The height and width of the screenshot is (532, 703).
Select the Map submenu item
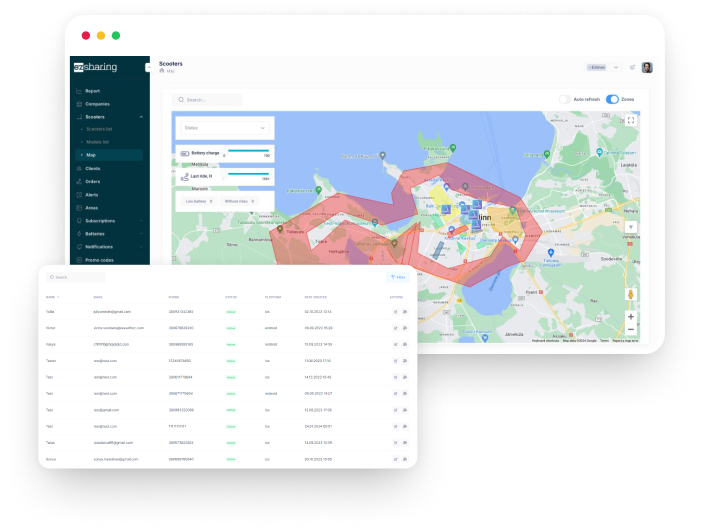tap(109, 155)
